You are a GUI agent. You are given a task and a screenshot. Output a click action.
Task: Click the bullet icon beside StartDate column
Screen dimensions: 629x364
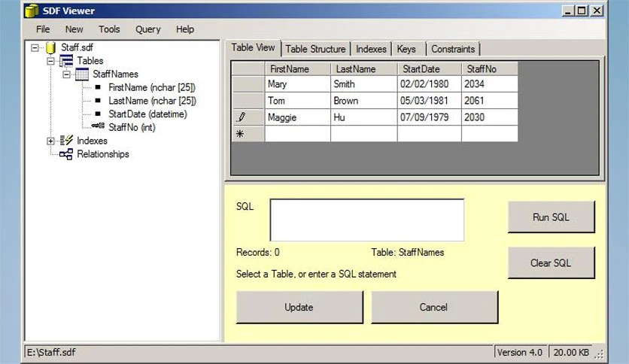98,114
